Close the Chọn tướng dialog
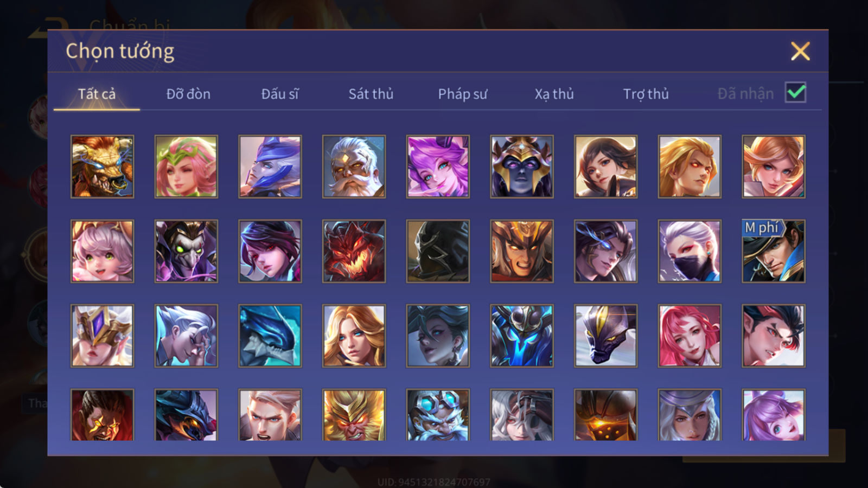 800,52
